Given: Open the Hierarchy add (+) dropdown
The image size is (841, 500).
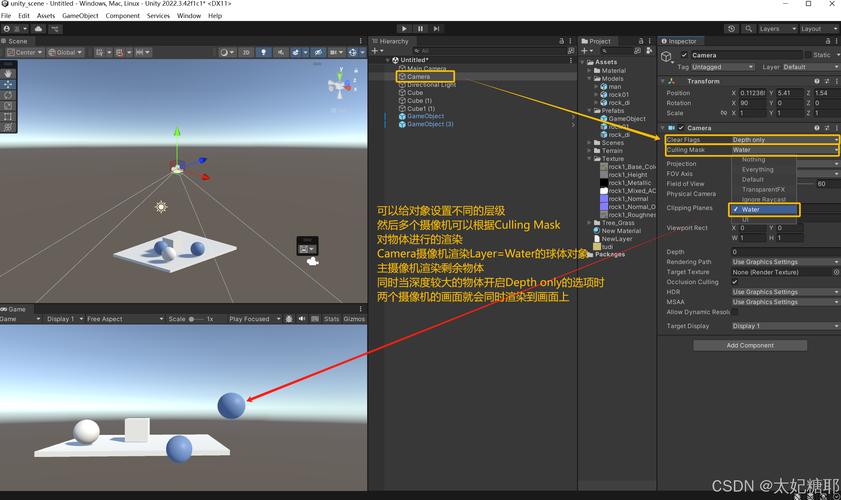Looking at the screenshot, I should pyautogui.click(x=377, y=50).
